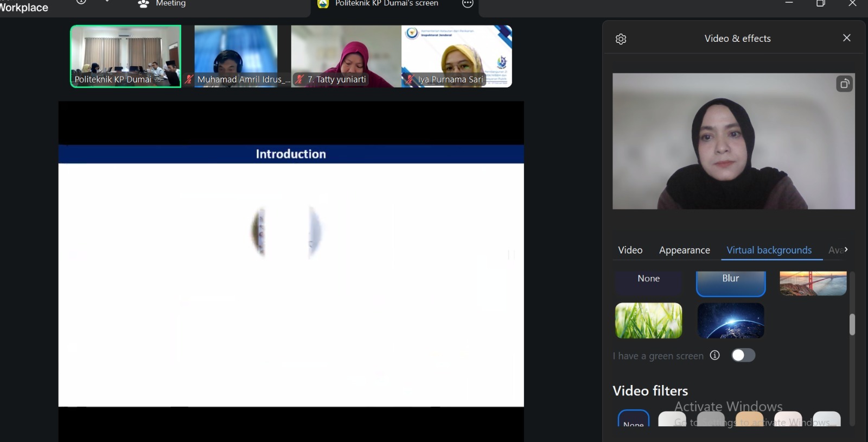Select the None virtual background option
The height and width of the screenshot is (442, 868).
pos(648,281)
